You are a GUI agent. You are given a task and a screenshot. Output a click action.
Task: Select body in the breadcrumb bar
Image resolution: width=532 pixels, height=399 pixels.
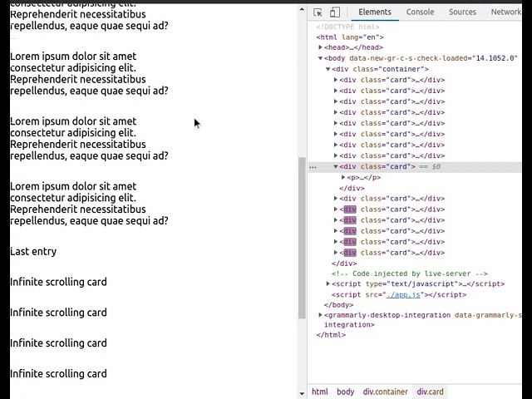coord(346,392)
